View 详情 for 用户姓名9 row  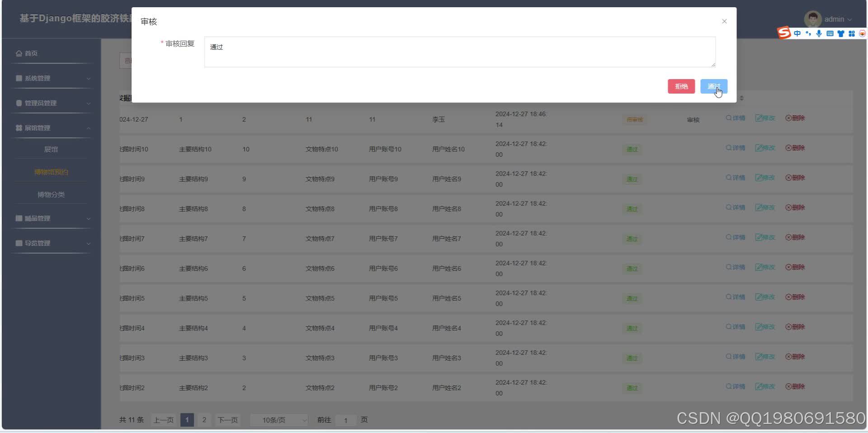(735, 178)
